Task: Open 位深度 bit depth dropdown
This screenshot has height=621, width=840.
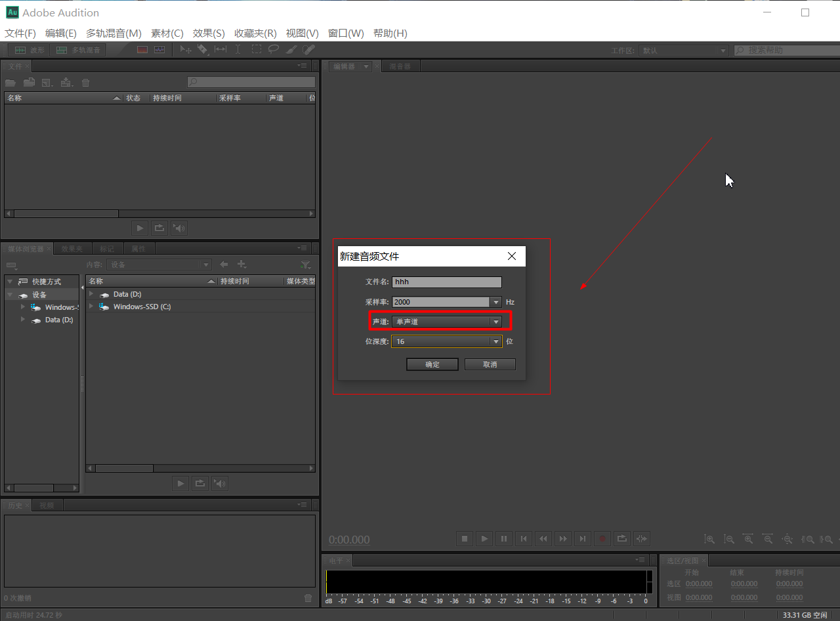Action: point(447,341)
